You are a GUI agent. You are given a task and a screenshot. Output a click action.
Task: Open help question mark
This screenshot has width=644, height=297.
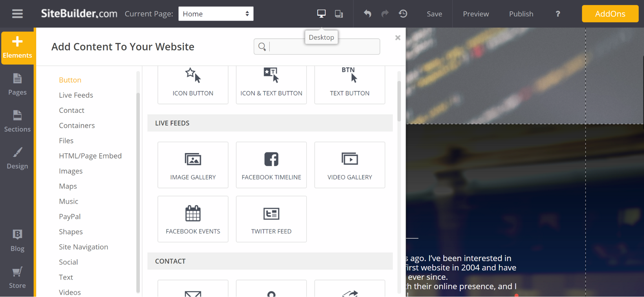(x=558, y=14)
